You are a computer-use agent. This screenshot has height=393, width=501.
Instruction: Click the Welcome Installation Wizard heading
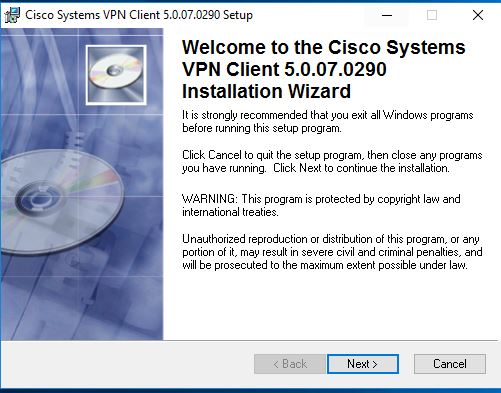tap(323, 69)
